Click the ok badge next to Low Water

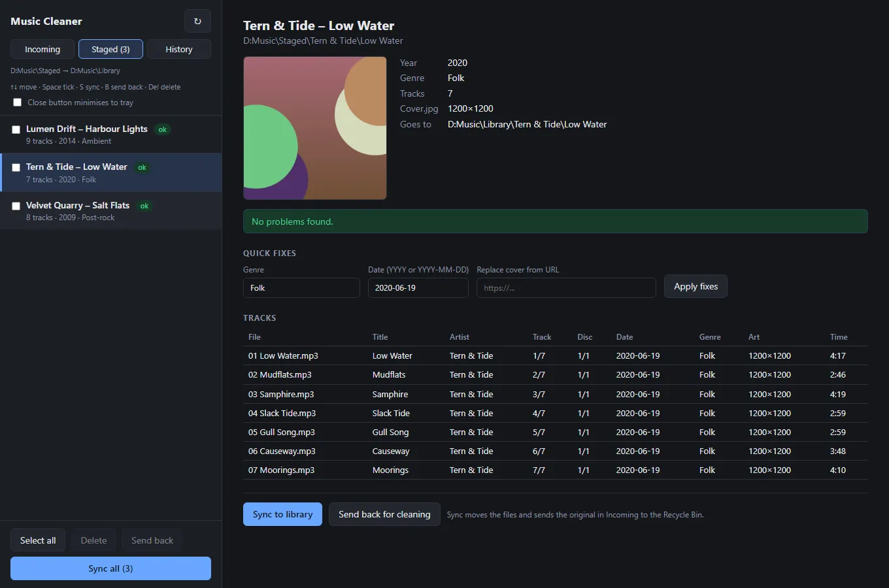142,167
